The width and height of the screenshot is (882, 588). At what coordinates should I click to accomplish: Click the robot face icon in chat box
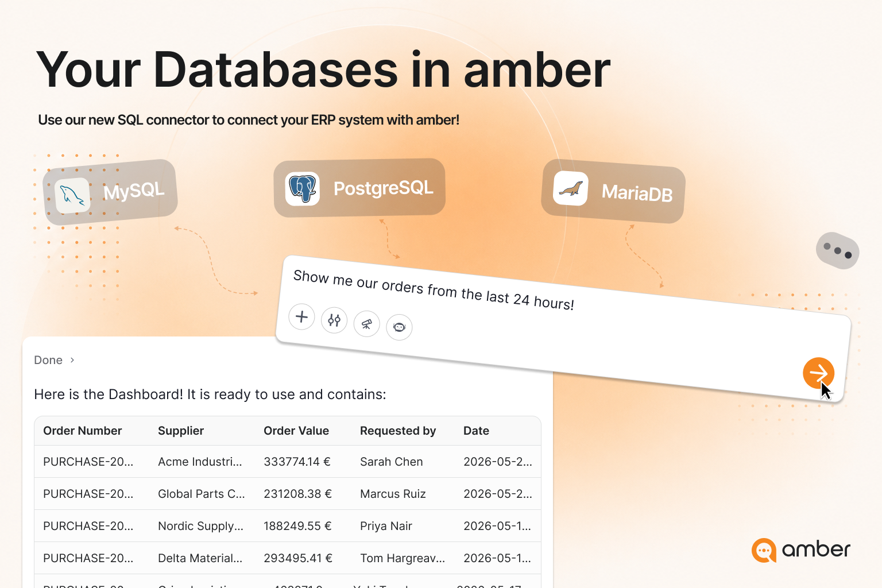point(399,327)
